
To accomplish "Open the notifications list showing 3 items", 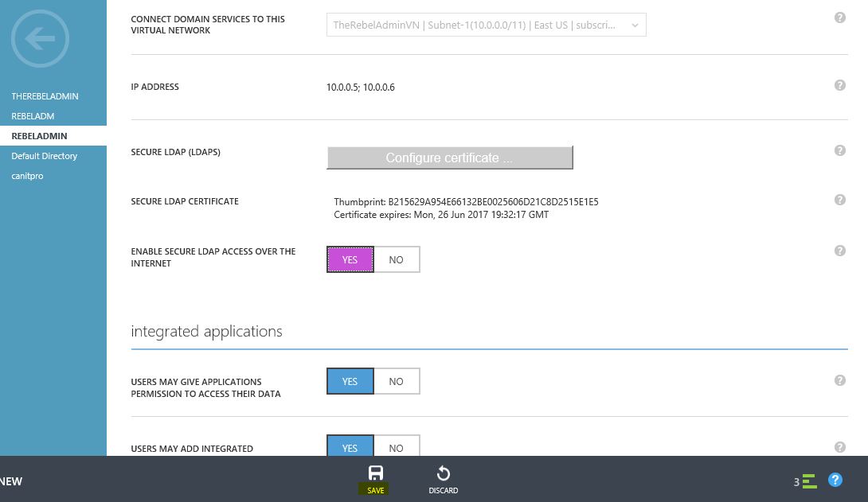I will click(x=805, y=481).
